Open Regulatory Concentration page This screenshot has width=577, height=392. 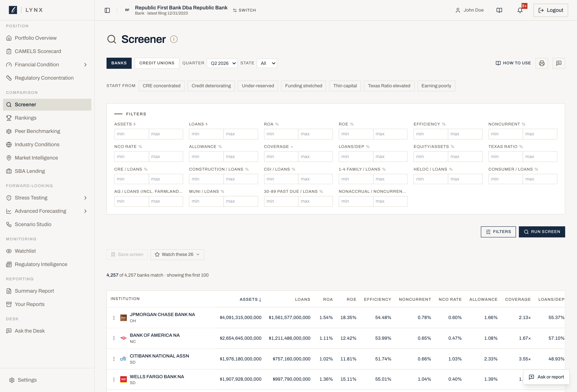[47, 78]
